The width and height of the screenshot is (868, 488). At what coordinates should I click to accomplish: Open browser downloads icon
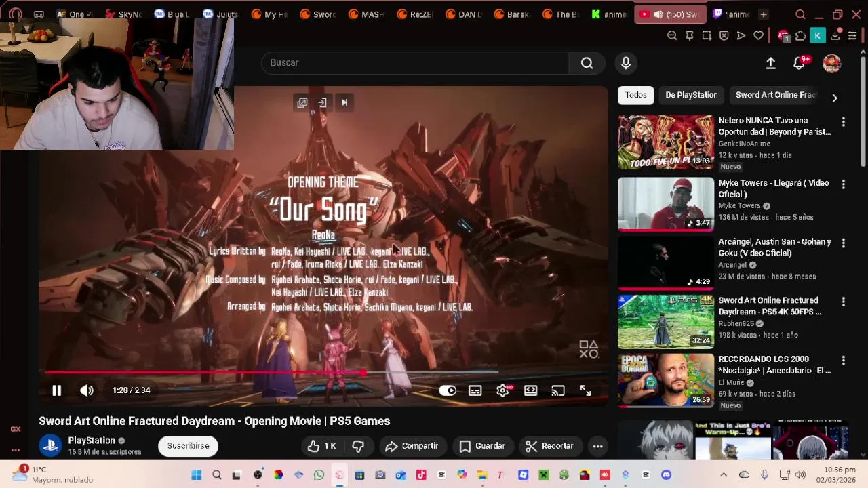[835, 35]
